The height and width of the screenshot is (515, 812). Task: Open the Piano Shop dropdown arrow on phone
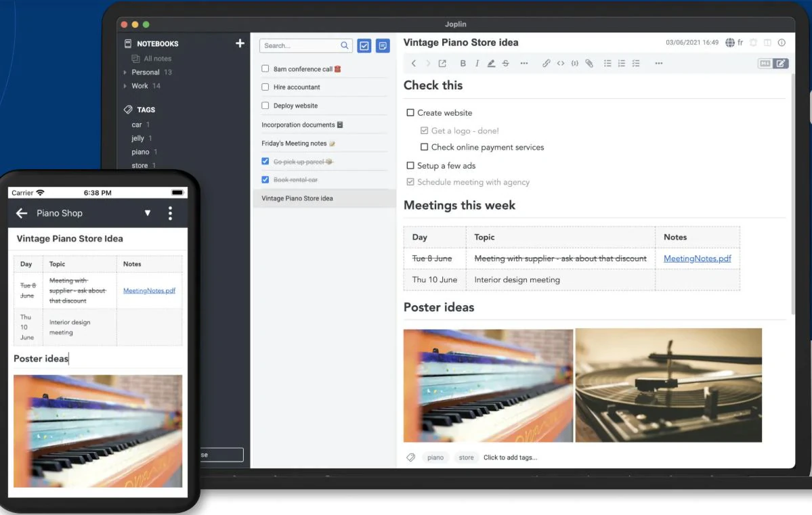(x=148, y=213)
